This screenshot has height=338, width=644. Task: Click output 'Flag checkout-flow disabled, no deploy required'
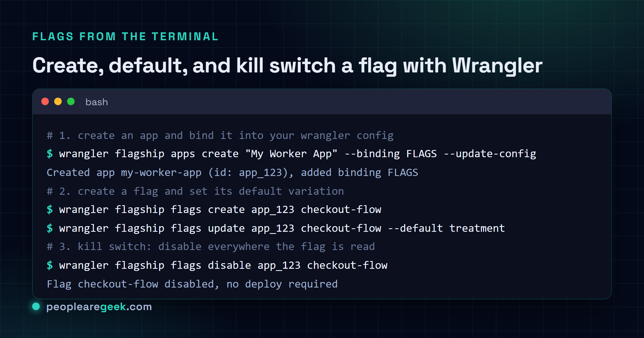192,284
